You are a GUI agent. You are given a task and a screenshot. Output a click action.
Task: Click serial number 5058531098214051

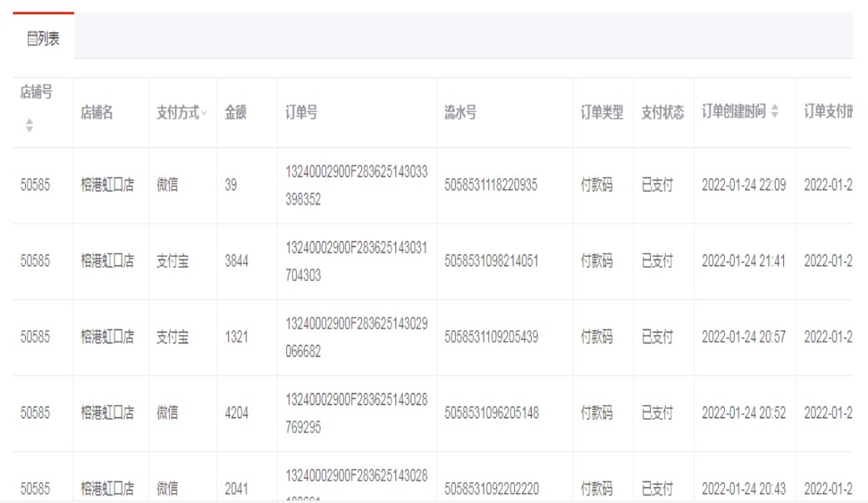[x=491, y=261]
